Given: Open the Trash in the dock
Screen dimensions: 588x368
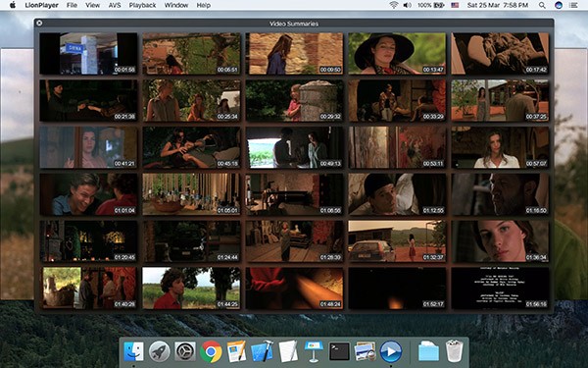Looking at the screenshot, I should [454, 350].
